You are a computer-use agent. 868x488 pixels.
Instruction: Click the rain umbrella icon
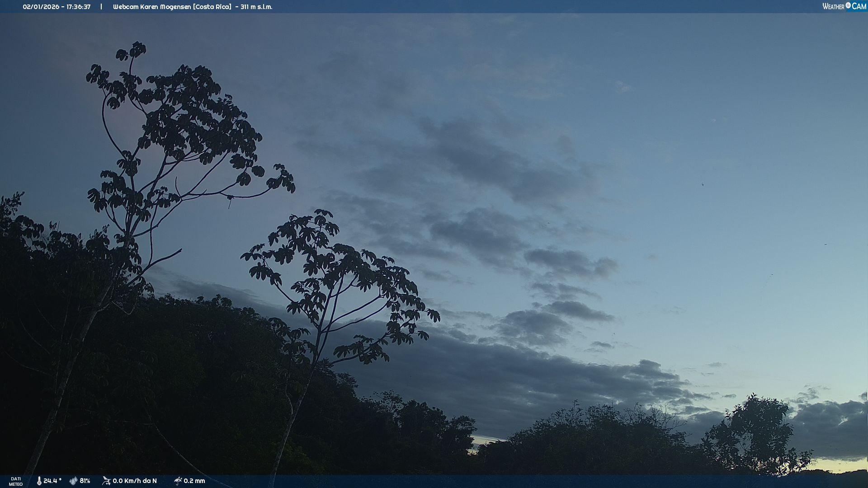[178, 481]
